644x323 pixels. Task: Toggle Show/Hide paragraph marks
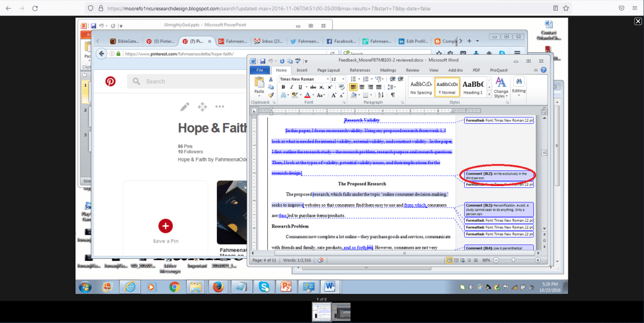(393, 96)
